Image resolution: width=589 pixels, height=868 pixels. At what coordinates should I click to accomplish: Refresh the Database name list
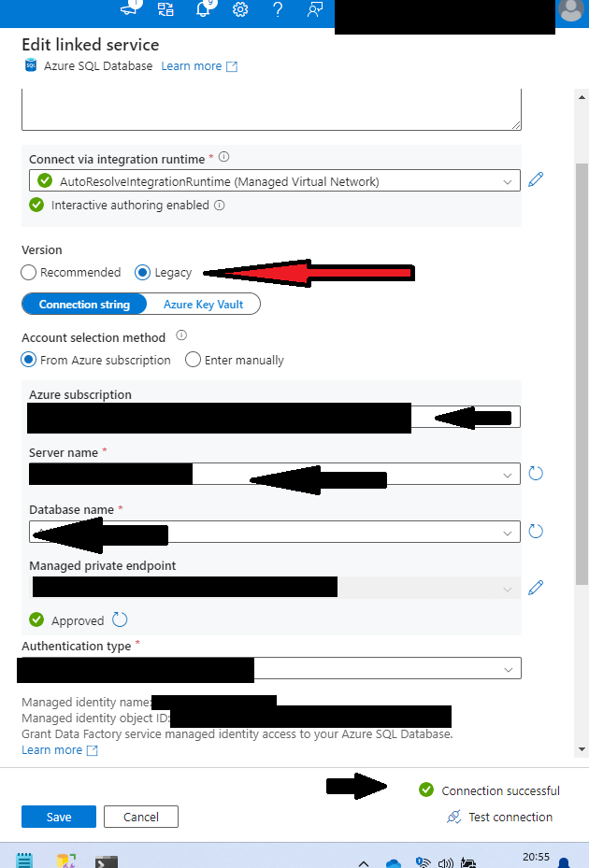tap(536, 532)
